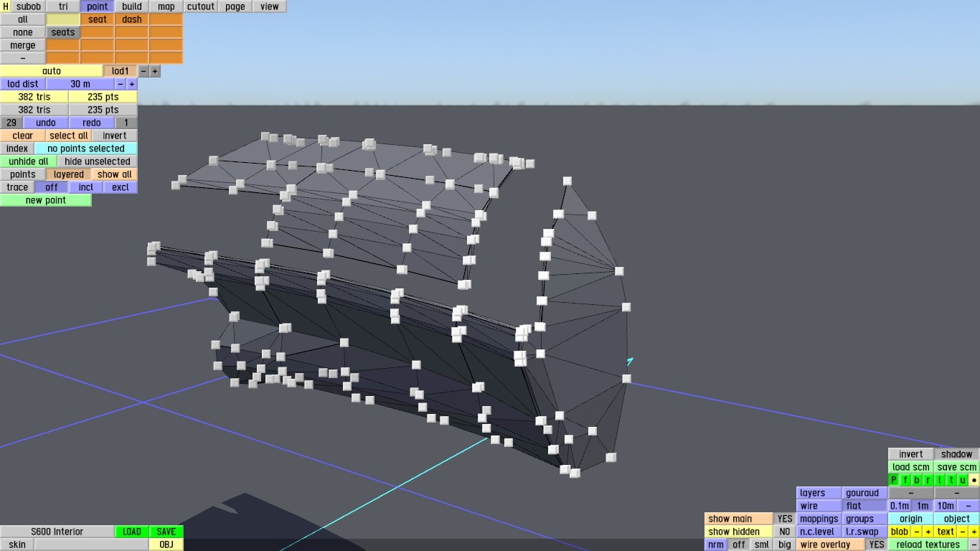
Task: Click the index button
Action: (17, 149)
